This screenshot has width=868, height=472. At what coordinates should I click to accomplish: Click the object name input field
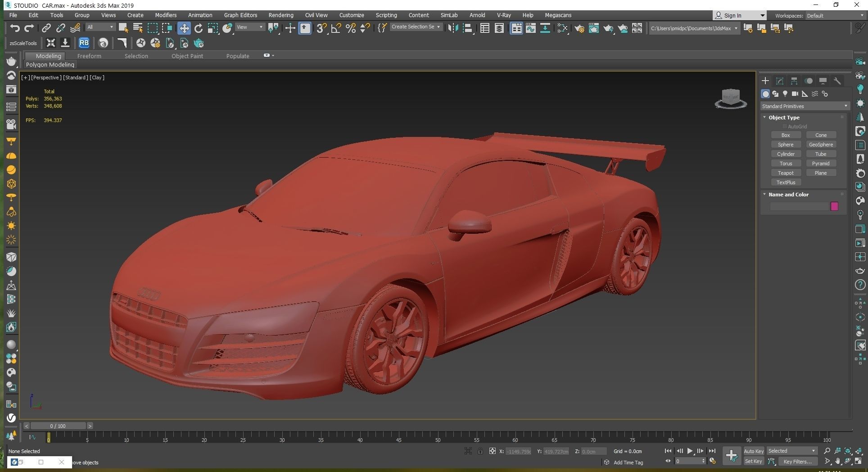point(799,206)
